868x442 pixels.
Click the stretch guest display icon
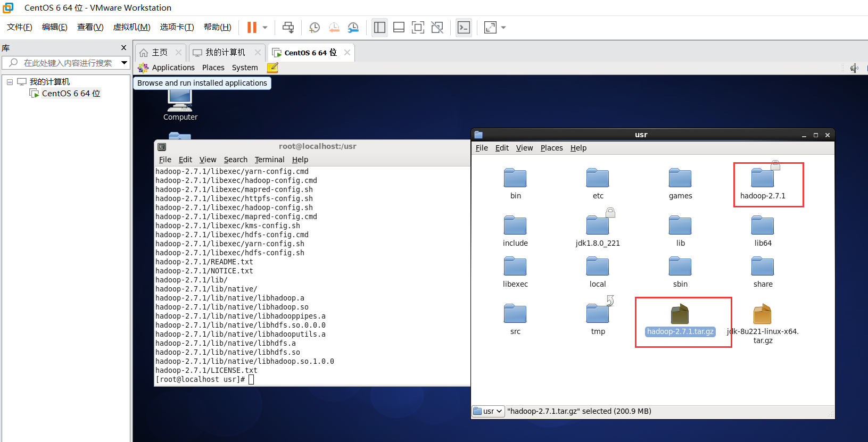490,27
